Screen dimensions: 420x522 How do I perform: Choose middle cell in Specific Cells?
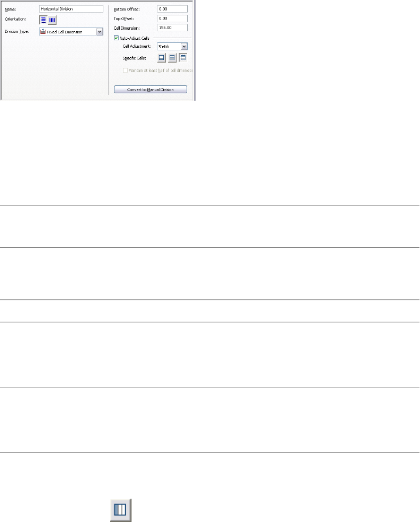pyautogui.click(x=172, y=57)
